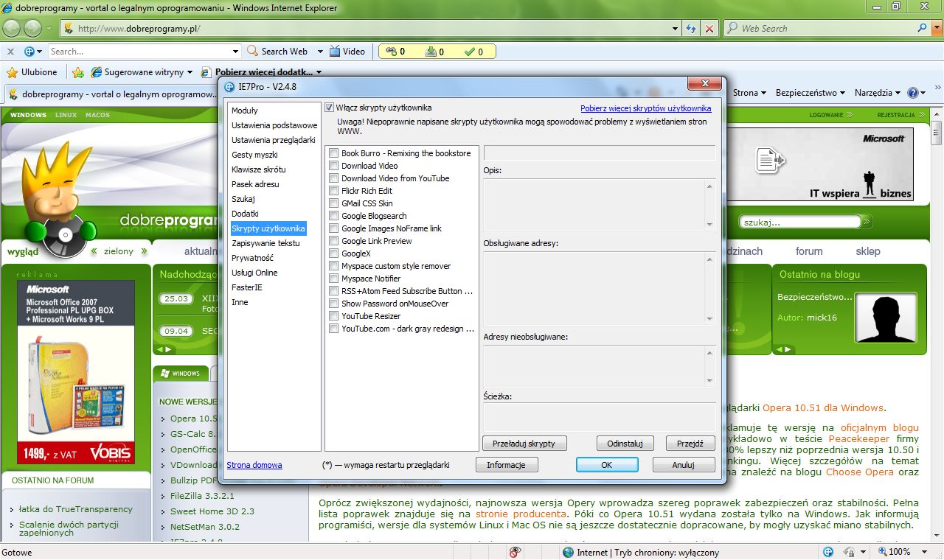Open Zapisywanie tekstu category
Image resolution: width=944 pixels, height=560 pixels.
click(265, 243)
